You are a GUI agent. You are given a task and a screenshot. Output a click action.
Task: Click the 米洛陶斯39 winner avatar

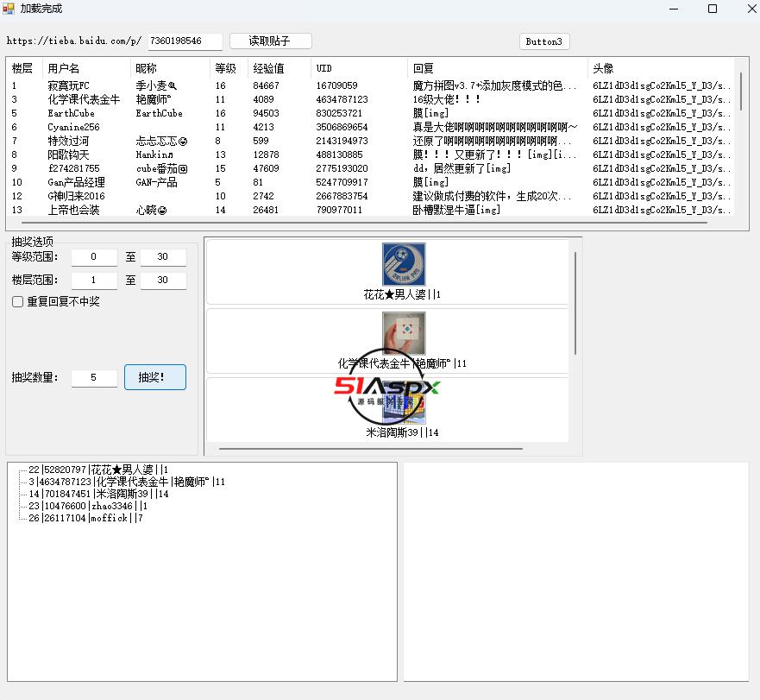pos(404,406)
